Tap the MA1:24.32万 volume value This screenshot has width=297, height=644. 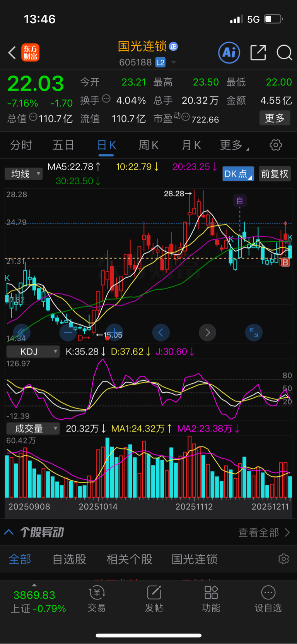[142, 429]
